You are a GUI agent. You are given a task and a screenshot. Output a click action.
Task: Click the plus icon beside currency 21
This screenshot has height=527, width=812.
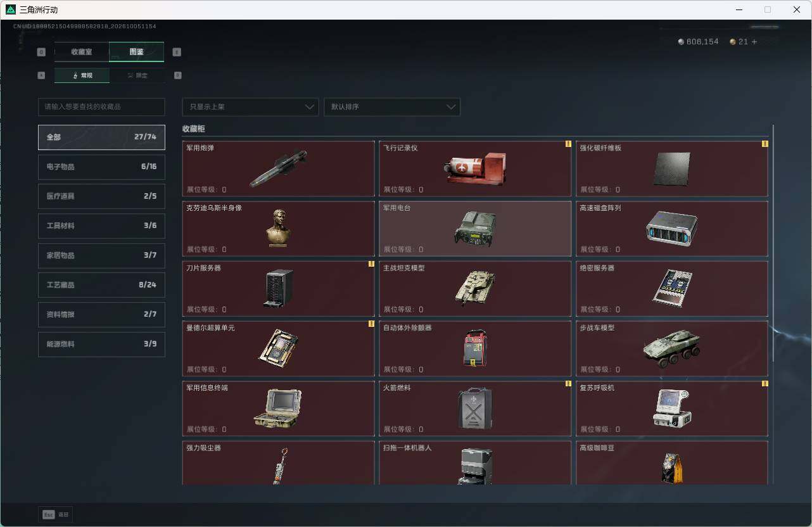[754, 42]
